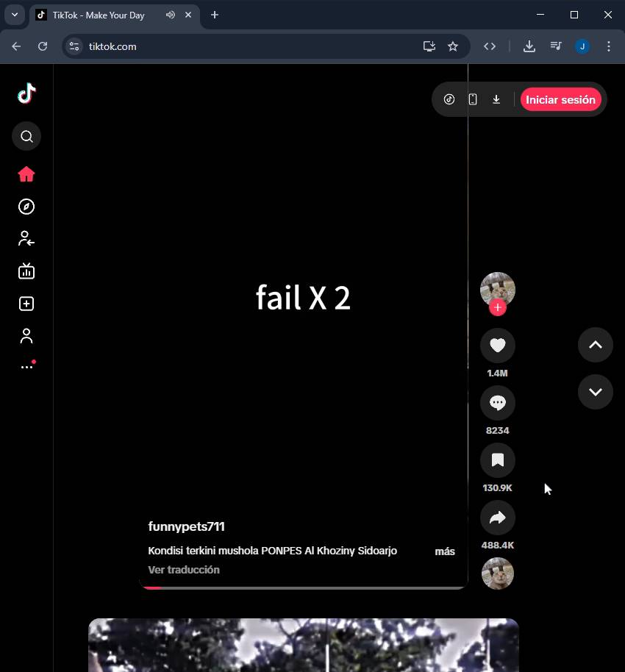Open the three-dot More menu in sidebar
Screen dimensions: 625x672
tap(26, 366)
